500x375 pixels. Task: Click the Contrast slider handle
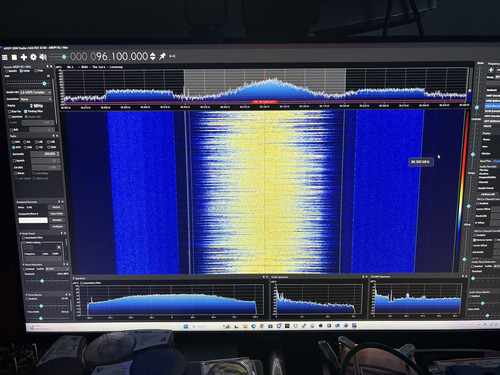[x=473, y=154]
